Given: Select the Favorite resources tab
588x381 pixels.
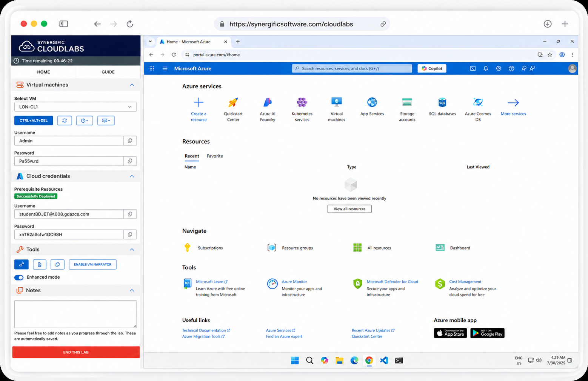Looking at the screenshot, I should pyautogui.click(x=215, y=156).
